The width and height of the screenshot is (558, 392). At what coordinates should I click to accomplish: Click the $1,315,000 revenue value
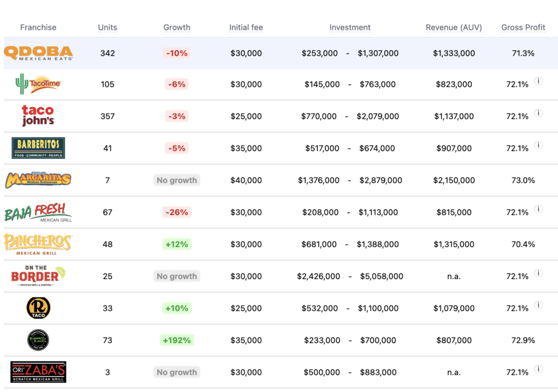pos(454,244)
